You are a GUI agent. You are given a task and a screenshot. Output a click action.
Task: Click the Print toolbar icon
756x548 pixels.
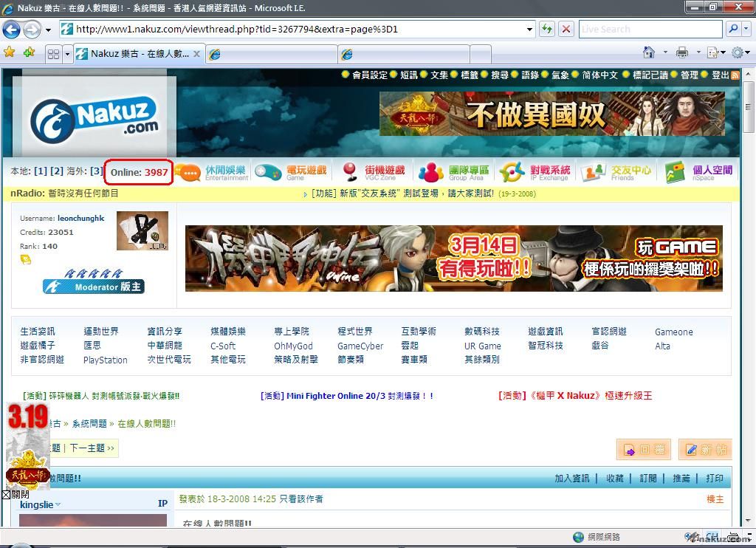pyautogui.click(x=681, y=52)
